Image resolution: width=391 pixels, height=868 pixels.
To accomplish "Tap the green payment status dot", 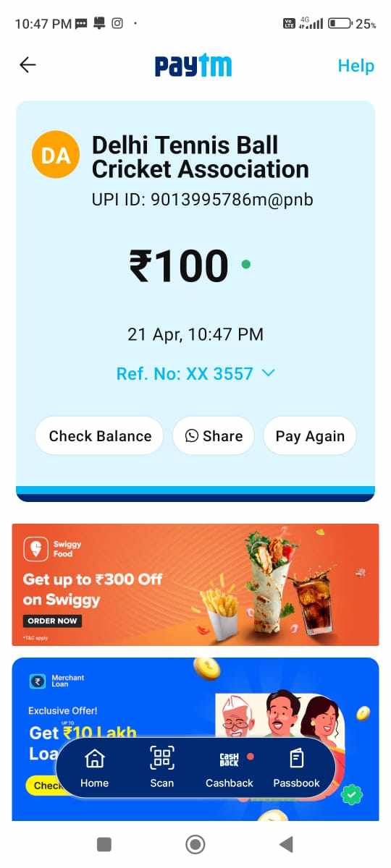I will click(x=245, y=264).
